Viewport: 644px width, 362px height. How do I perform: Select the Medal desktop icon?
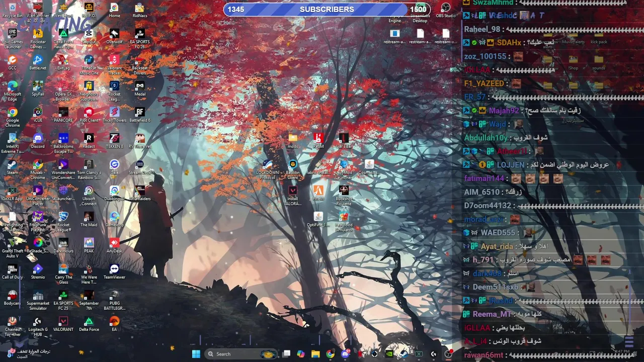pyautogui.click(x=140, y=89)
